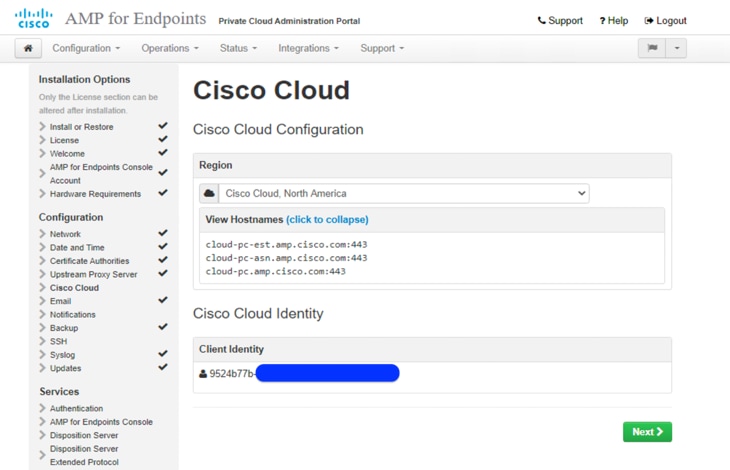Open Backup section

pos(64,328)
